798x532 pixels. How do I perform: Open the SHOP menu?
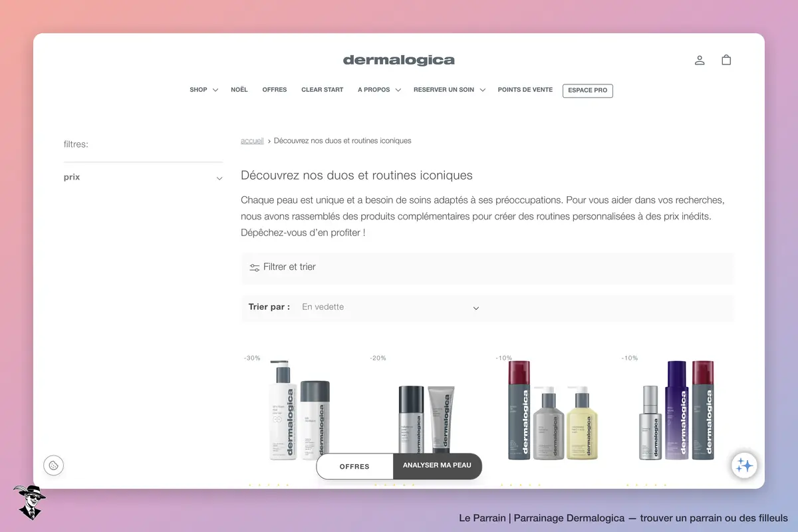point(198,90)
